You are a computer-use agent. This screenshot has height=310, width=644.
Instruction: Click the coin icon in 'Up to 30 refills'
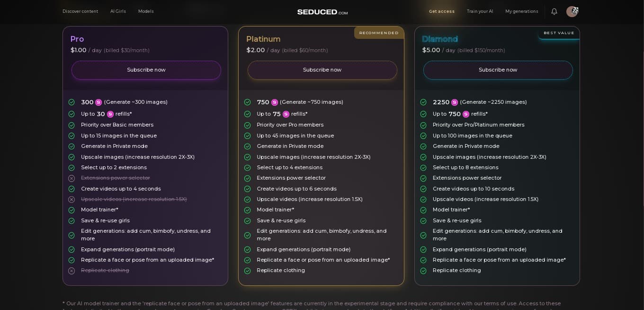[110, 114]
